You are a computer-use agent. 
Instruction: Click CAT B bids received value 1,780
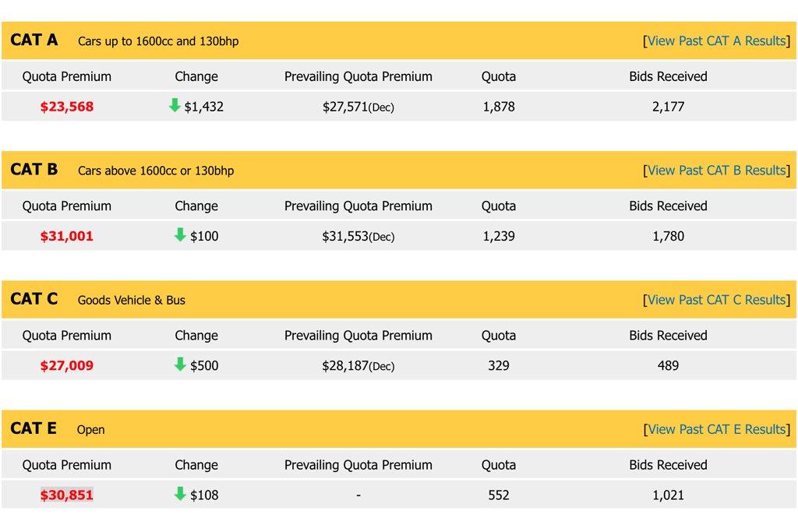coord(668,236)
